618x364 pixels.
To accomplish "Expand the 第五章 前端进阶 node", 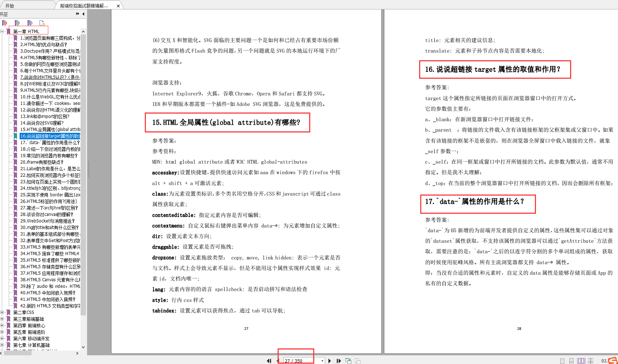I will tap(2, 332).
